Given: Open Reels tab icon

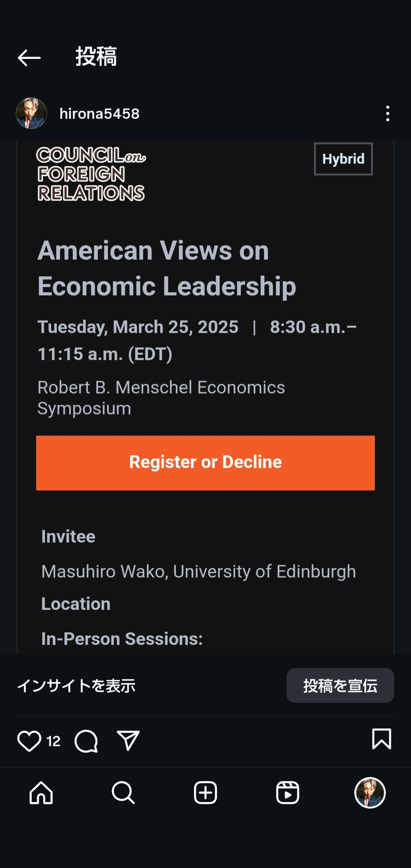Looking at the screenshot, I should [288, 793].
